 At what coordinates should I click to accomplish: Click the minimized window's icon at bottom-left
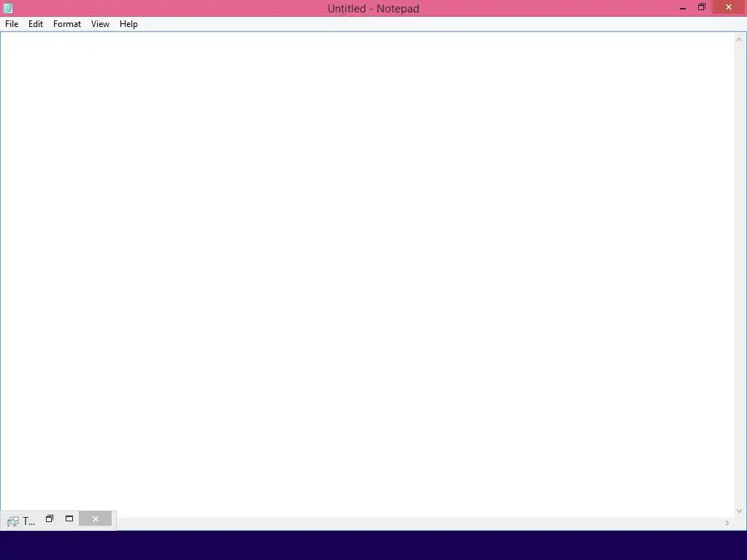tap(13, 521)
